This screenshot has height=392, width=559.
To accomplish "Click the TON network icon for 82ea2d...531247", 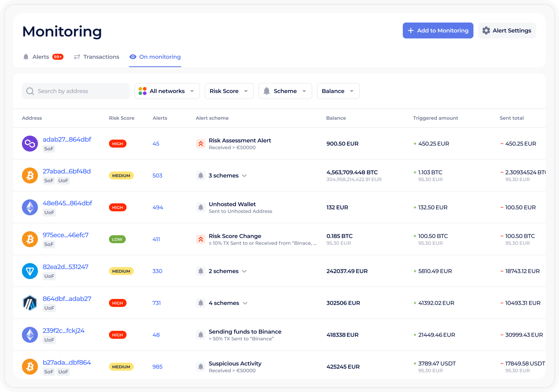I will (x=30, y=271).
